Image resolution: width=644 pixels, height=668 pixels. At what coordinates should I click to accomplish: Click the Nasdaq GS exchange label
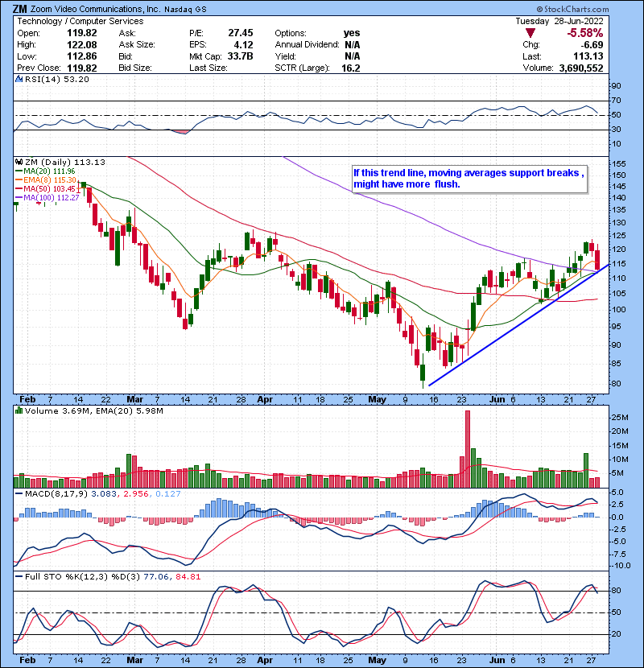(x=185, y=10)
